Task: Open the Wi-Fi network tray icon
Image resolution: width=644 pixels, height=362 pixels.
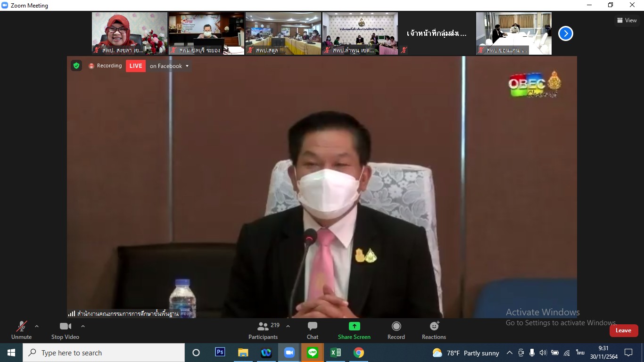Action: (567, 353)
